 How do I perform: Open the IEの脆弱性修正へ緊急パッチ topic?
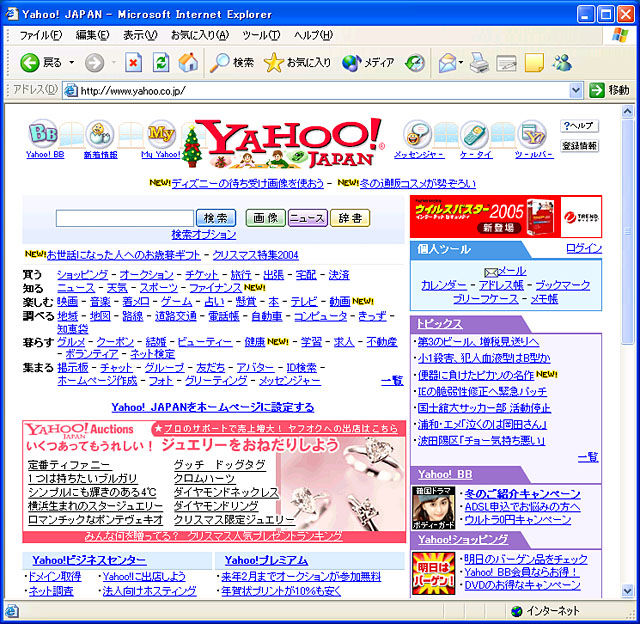[x=482, y=391]
